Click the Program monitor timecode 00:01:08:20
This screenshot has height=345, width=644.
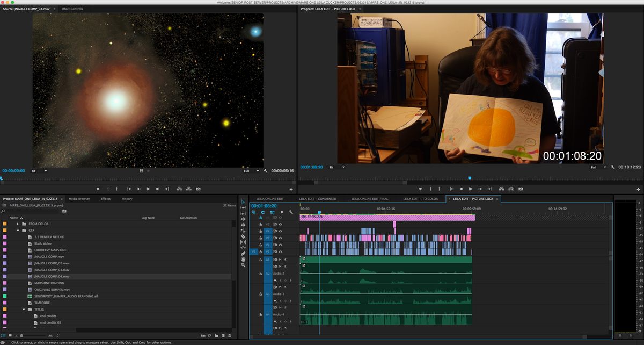(x=311, y=167)
